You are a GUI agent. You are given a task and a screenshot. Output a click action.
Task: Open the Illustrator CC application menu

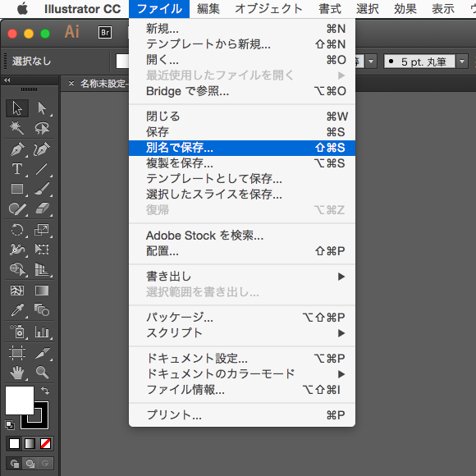click(x=82, y=9)
